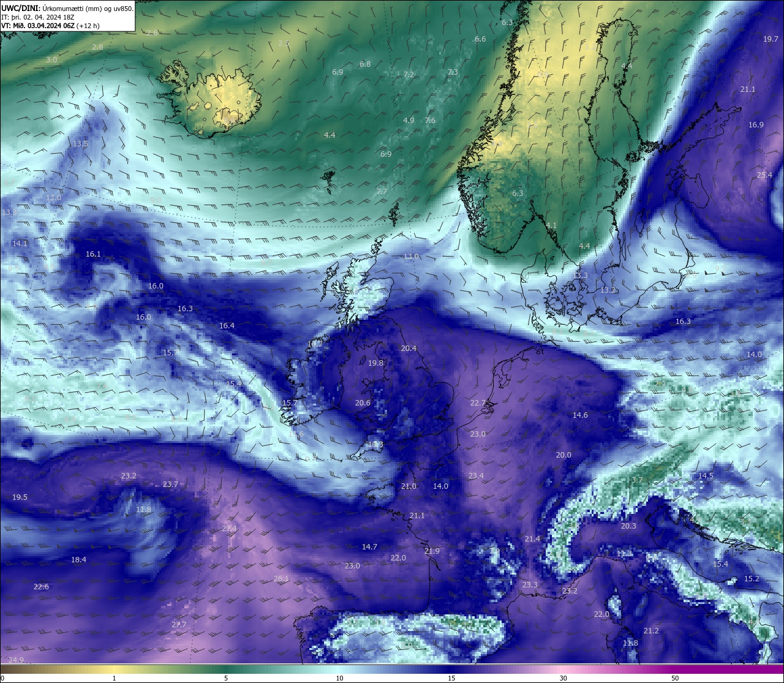
Task: Click the map value 22.7
Action: tap(478, 403)
